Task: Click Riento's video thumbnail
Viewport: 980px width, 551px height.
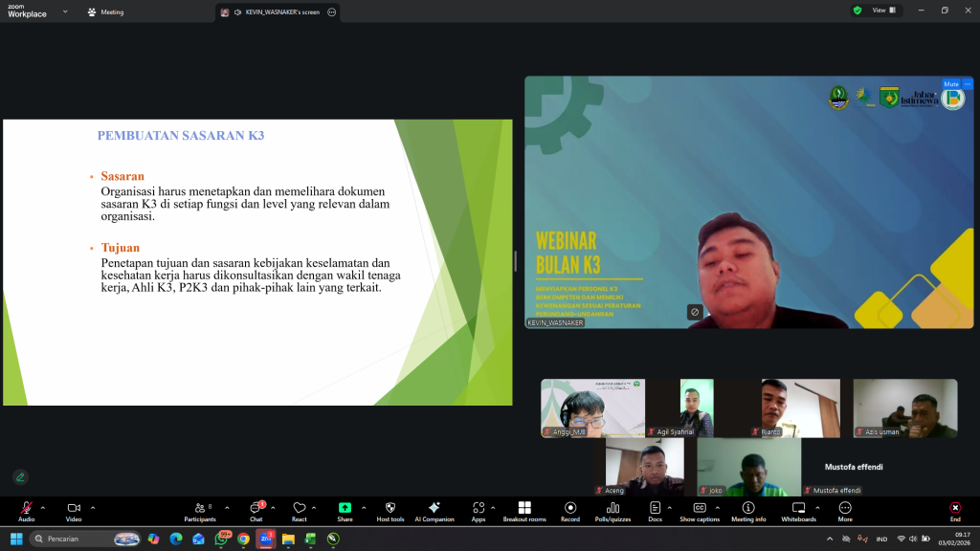Action: (801, 408)
